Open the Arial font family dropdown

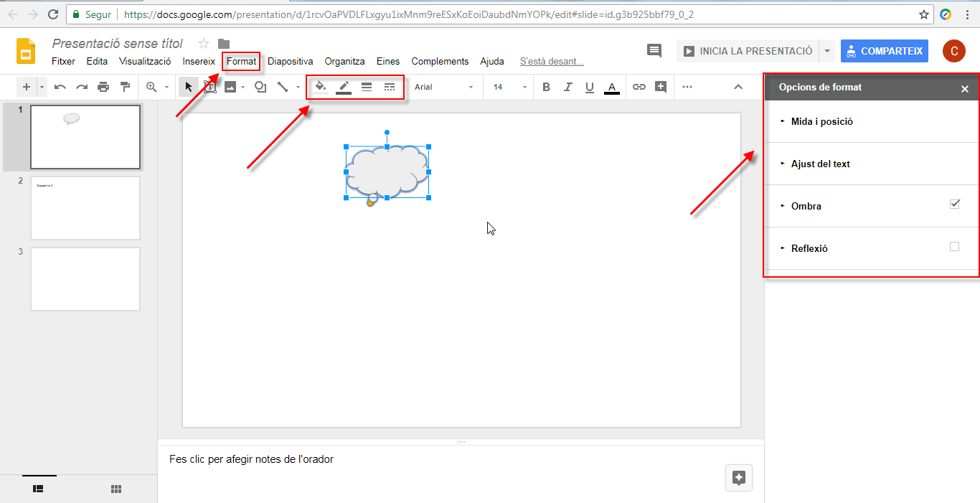445,87
